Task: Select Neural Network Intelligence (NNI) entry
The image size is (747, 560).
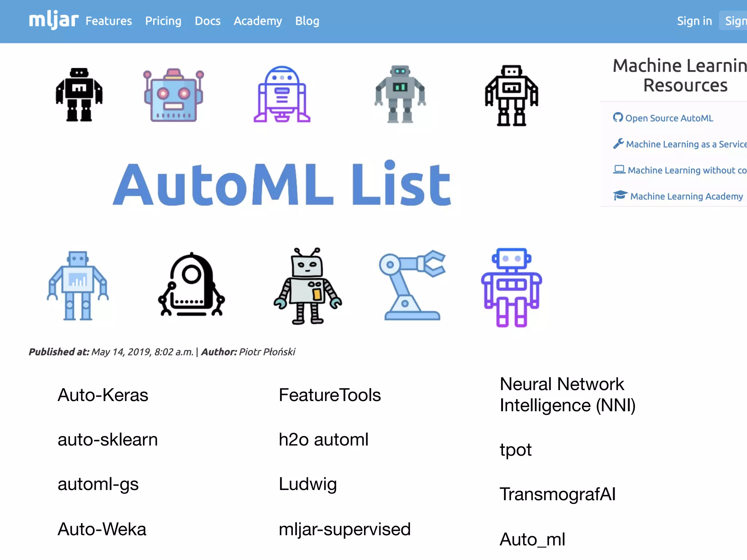Action: pos(568,394)
